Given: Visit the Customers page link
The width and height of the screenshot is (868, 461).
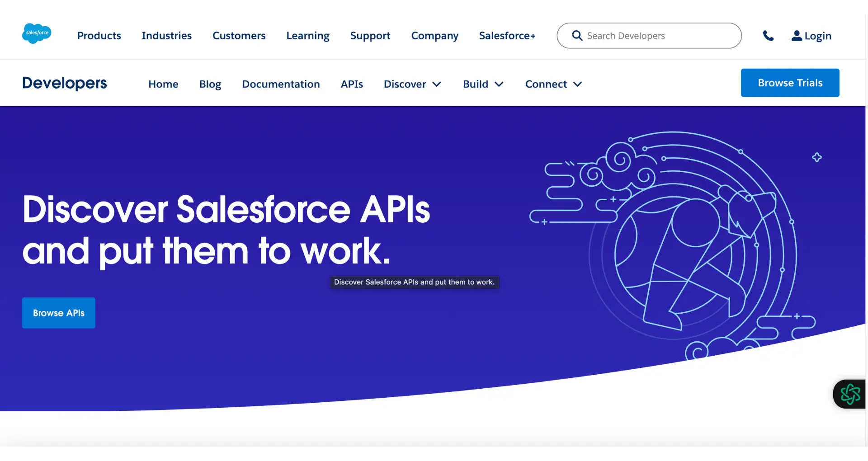Looking at the screenshot, I should pos(239,35).
